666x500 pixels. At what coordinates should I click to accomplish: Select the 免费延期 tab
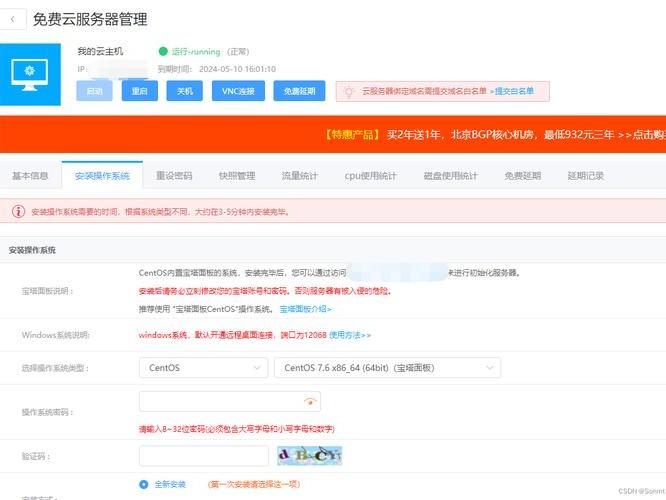523,175
